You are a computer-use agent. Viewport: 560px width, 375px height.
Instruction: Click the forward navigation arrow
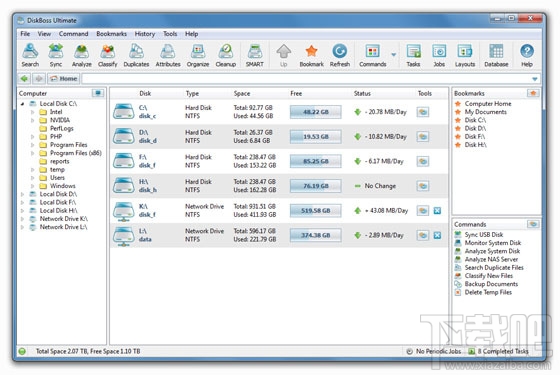pos(39,79)
